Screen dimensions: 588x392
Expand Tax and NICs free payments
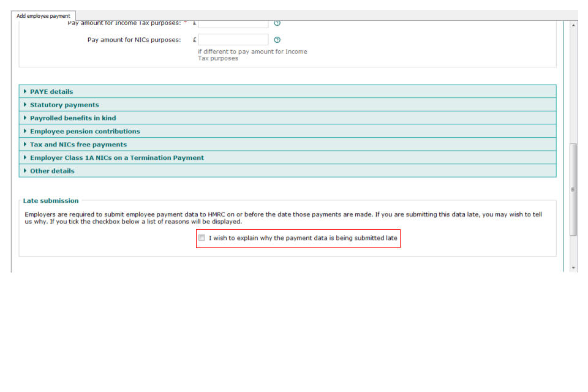(287, 145)
